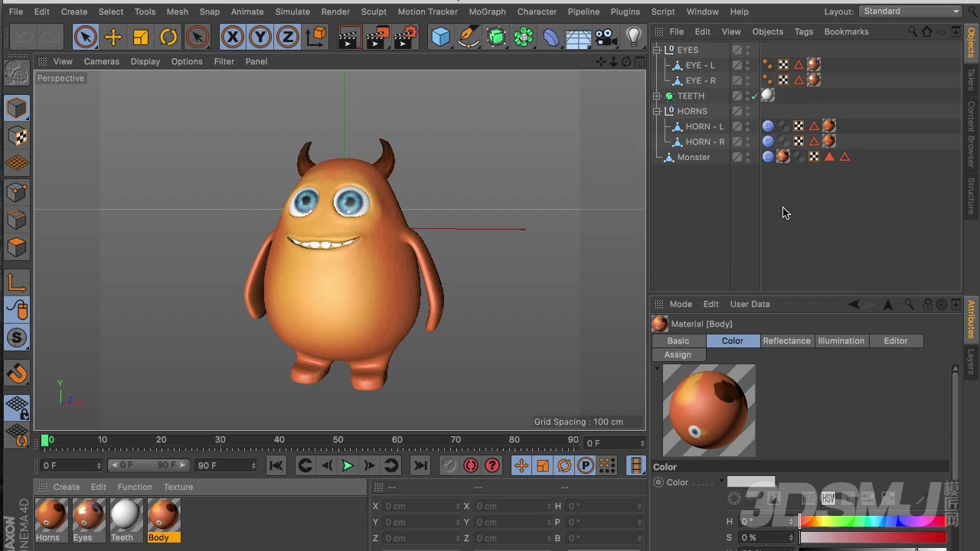The height and width of the screenshot is (551, 980).
Task: Open the spline Pen tool
Action: tap(468, 37)
